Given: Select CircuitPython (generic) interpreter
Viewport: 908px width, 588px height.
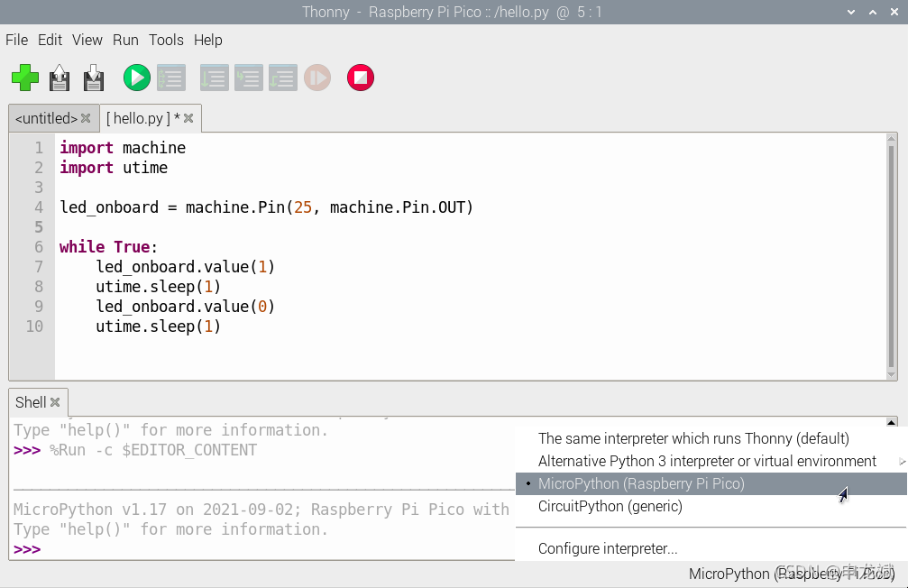Looking at the screenshot, I should tap(711, 506).
